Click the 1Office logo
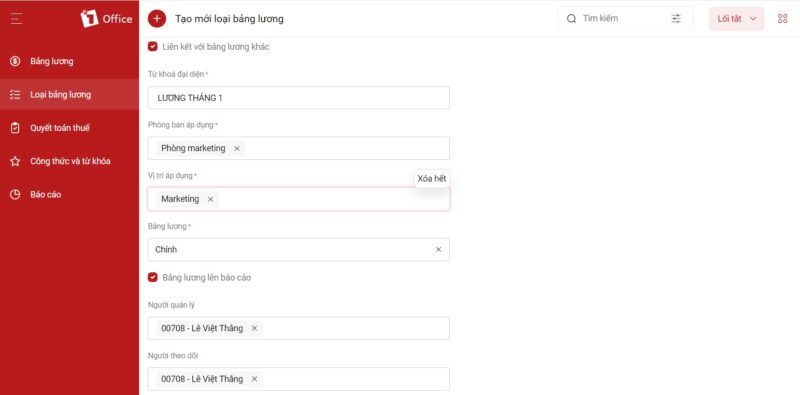The width and height of the screenshot is (800, 395). click(x=106, y=19)
